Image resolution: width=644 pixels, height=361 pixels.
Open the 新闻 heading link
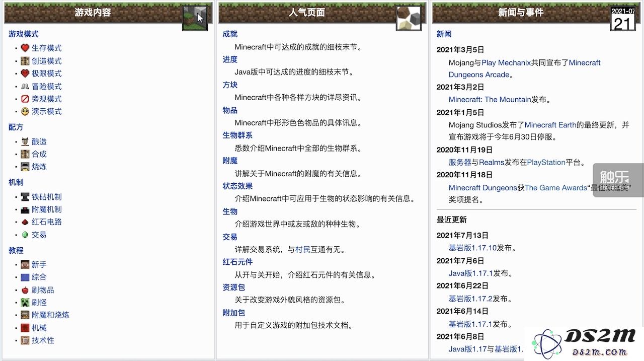click(x=444, y=34)
